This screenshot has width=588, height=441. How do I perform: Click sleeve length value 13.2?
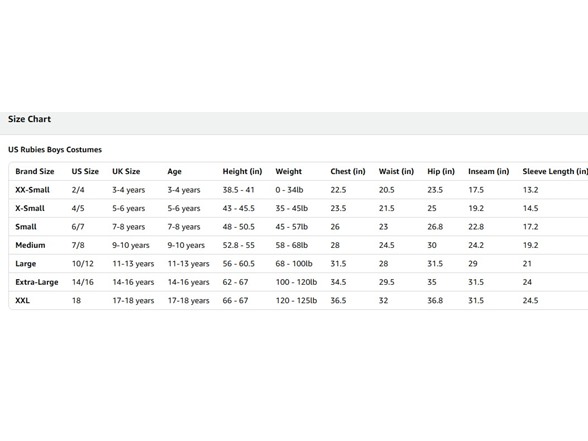click(530, 190)
